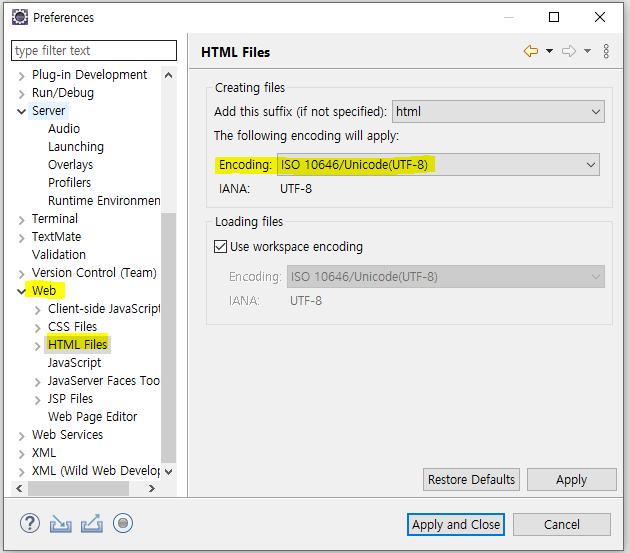Select the Server tree item

48,111
